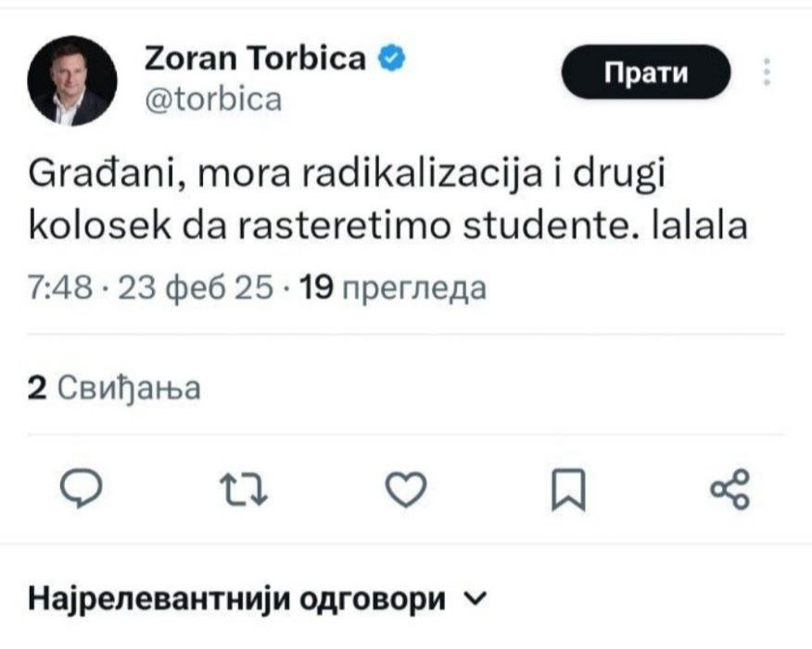Open Zoran Torbica's profile picture
812x649 pixels.
73,81
